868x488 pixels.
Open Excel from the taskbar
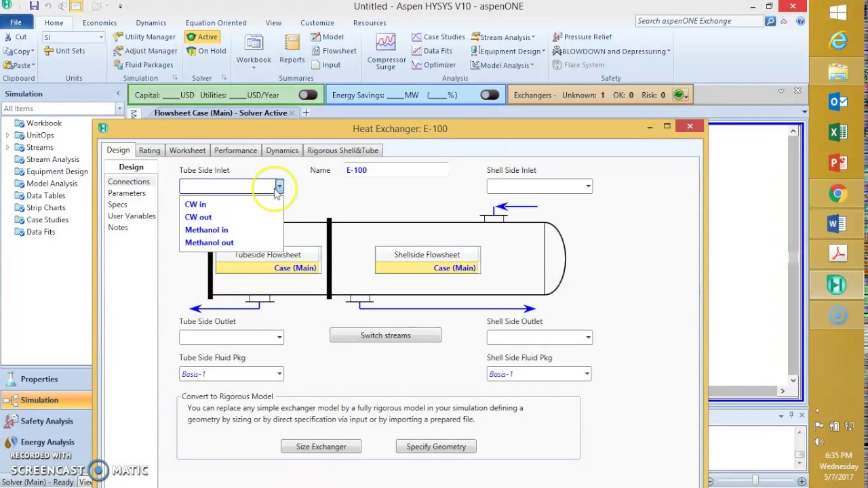click(838, 133)
